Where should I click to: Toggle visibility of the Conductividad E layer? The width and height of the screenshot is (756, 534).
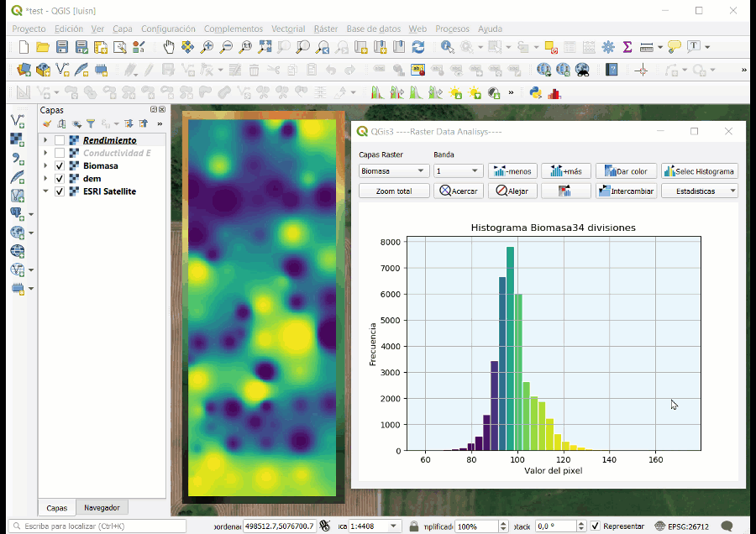pos(60,154)
